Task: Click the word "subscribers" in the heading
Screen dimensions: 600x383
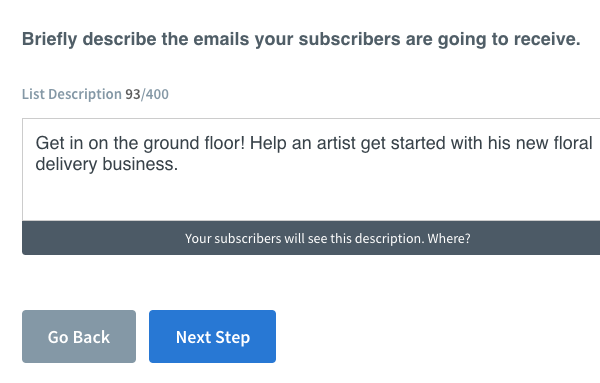Action: [x=349, y=39]
